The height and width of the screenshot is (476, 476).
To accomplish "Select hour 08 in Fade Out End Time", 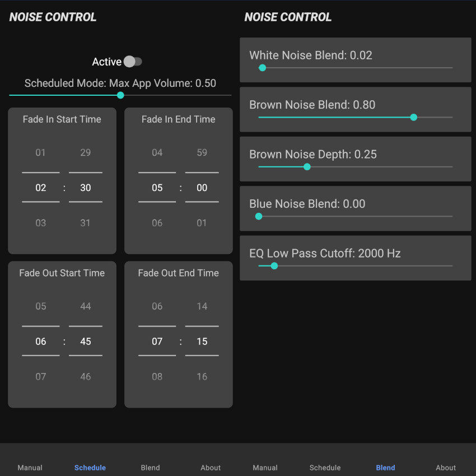I will [x=157, y=376].
